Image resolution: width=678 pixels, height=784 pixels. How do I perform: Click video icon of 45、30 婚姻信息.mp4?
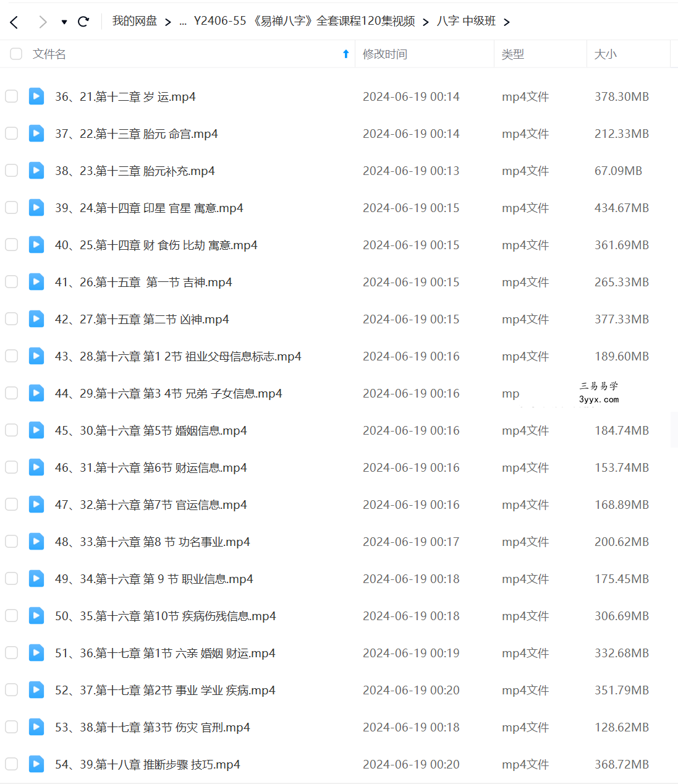pyautogui.click(x=36, y=430)
